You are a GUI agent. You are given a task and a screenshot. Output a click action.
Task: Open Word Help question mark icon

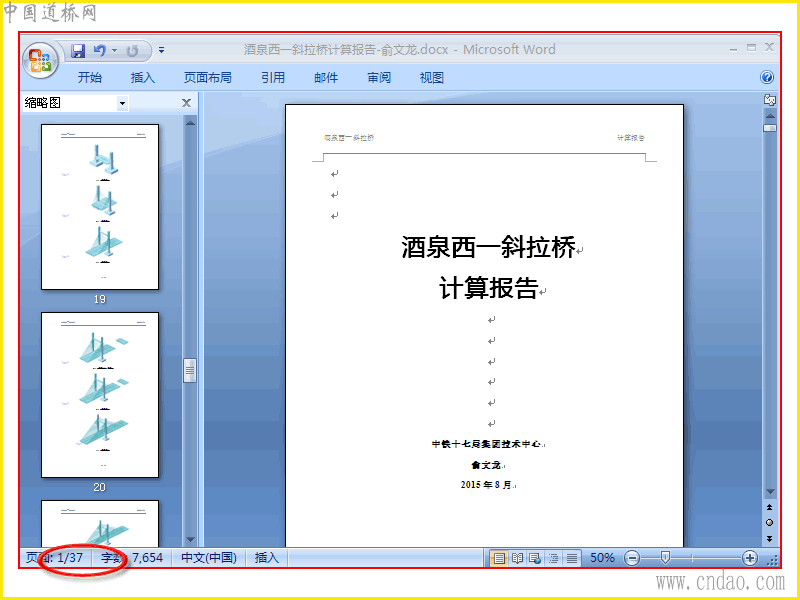pos(766,77)
